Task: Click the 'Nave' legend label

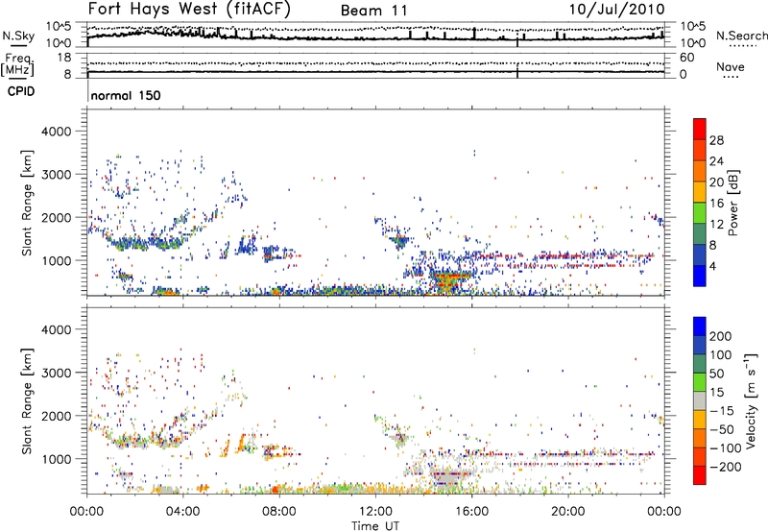Action: tap(731, 66)
